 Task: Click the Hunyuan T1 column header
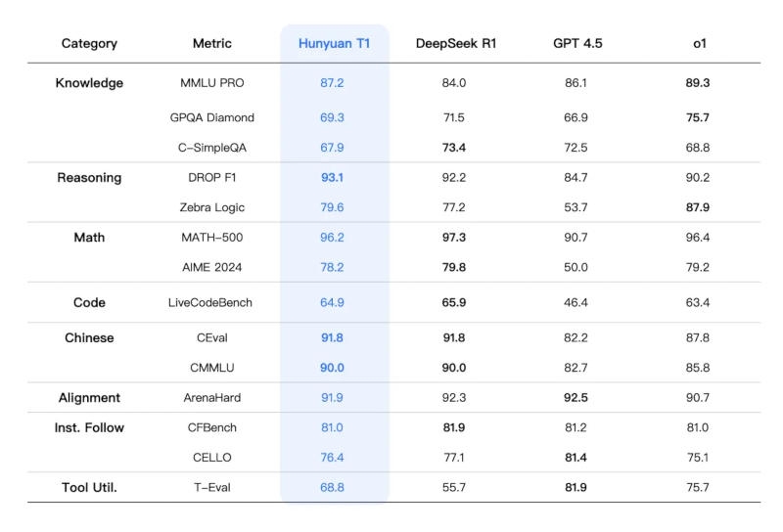tap(334, 43)
